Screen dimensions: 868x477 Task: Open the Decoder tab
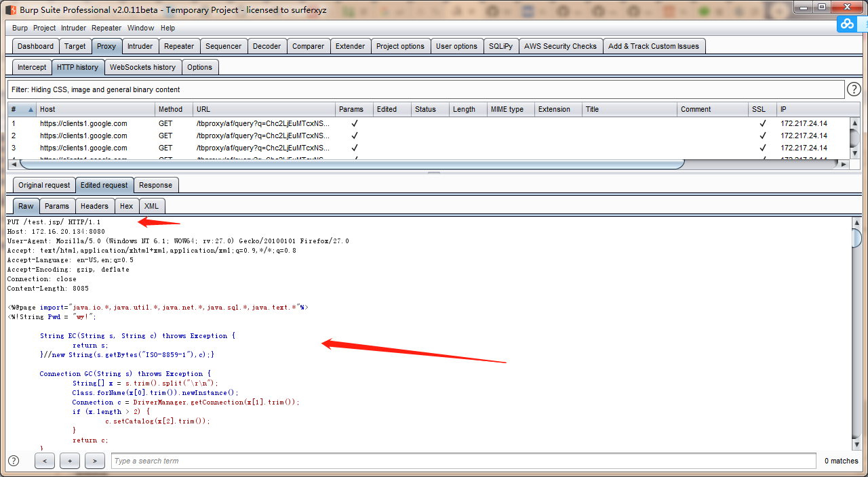coord(267,46)
